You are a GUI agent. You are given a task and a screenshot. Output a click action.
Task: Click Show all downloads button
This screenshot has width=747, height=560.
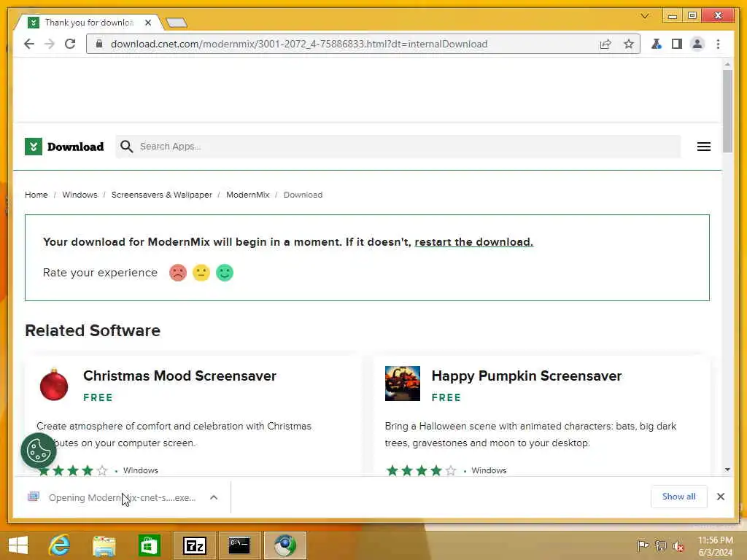(678, 497)
